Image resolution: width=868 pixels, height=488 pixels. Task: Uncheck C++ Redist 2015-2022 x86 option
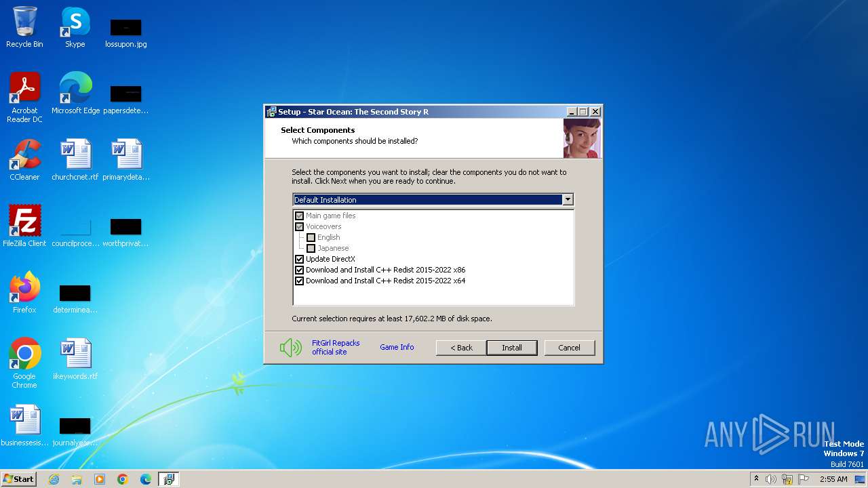tap(300, 270)
